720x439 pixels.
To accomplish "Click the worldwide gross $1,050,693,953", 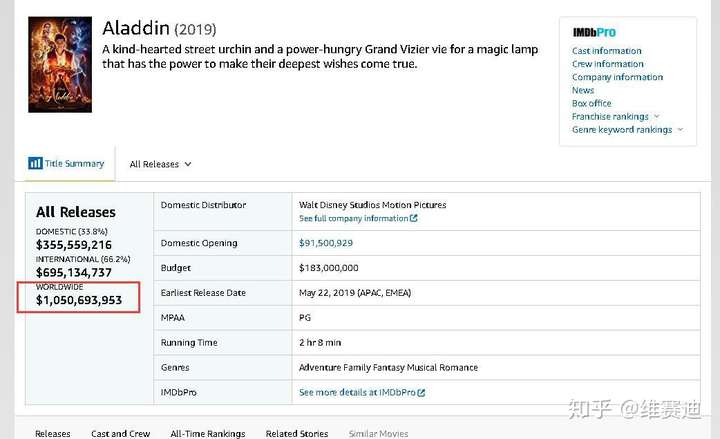I will click(x=79, y=300).
